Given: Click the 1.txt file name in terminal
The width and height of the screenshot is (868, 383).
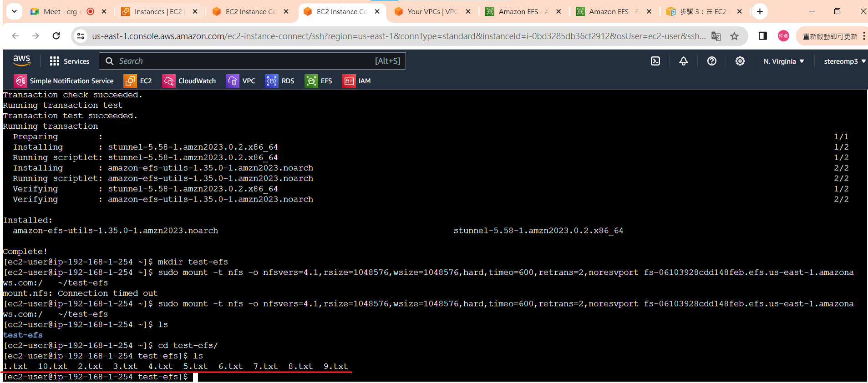Looking at the screenshot, I should coord(15,366).
